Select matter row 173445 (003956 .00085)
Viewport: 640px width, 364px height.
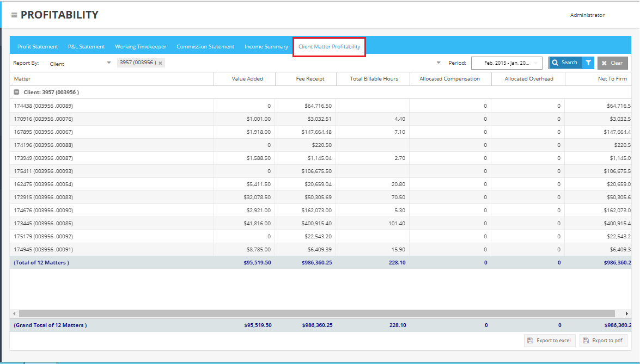tap(44, 224)
